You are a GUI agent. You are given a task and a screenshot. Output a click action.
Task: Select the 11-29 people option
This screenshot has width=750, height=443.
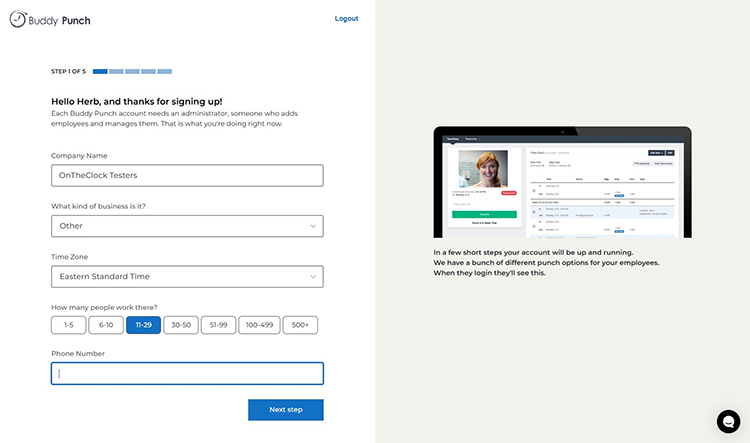[143, 325]
